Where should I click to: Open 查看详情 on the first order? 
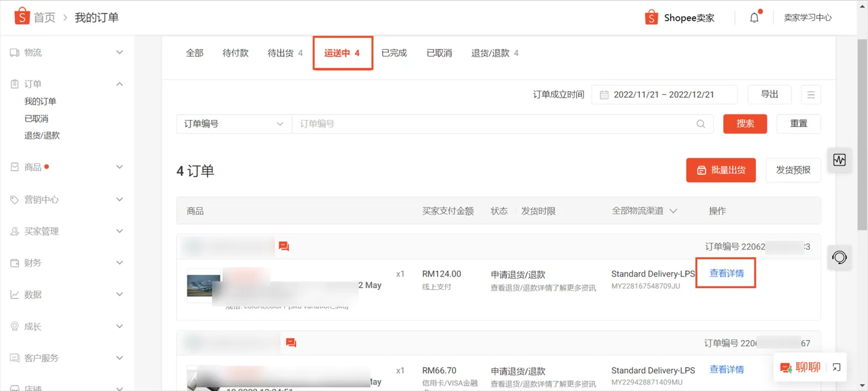(726, 273)
